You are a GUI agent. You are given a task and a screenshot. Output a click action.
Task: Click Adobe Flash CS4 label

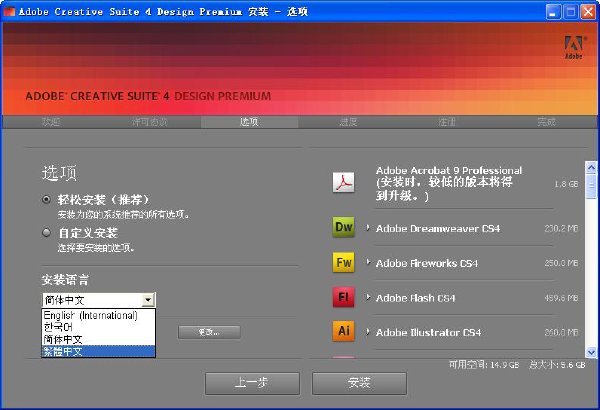(416, 298)
